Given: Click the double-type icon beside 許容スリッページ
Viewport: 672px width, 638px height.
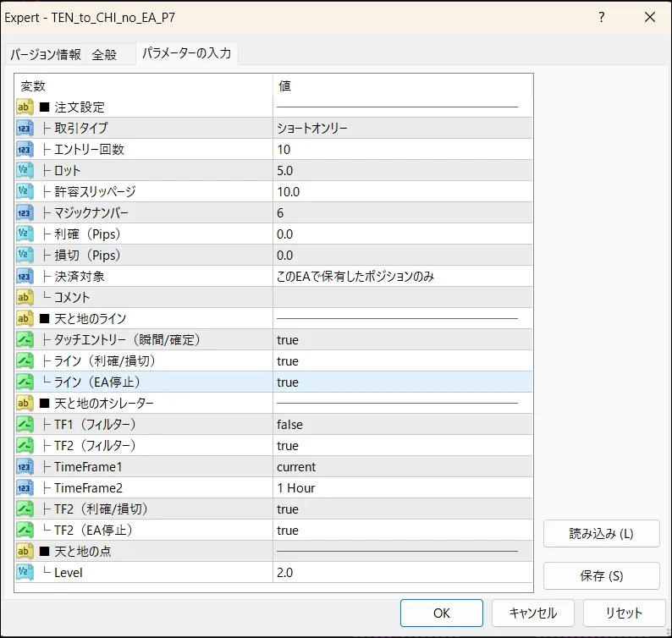Looking at the screenshot, I should point(25,191).
